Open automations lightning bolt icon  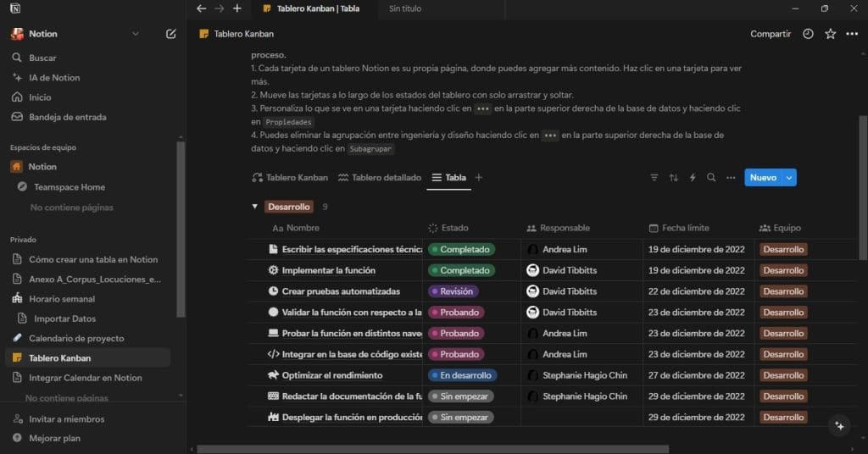693,178
